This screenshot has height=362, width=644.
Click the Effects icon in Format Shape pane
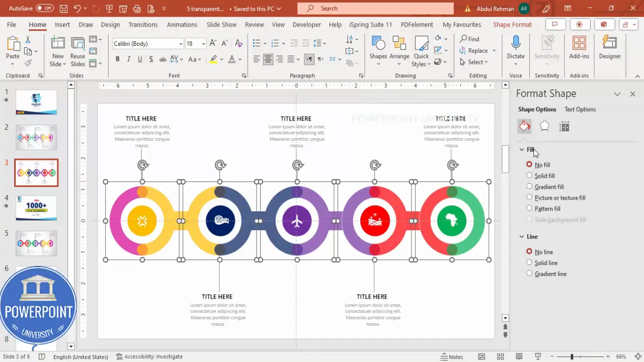(544, 126)
